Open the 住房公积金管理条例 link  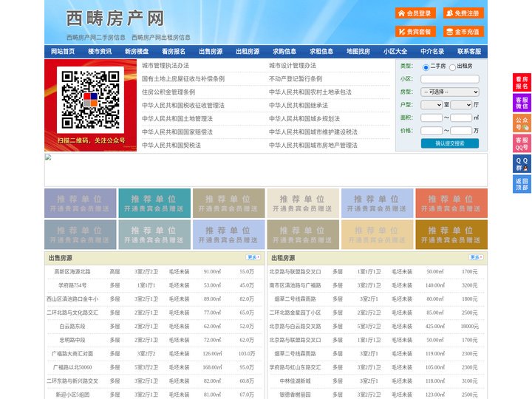tap(168, 92)
